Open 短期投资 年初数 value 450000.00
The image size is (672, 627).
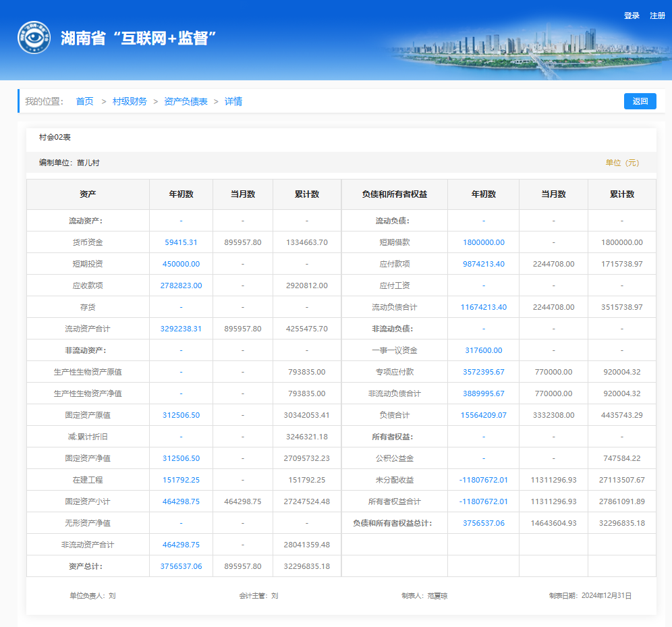pos(181,264)
